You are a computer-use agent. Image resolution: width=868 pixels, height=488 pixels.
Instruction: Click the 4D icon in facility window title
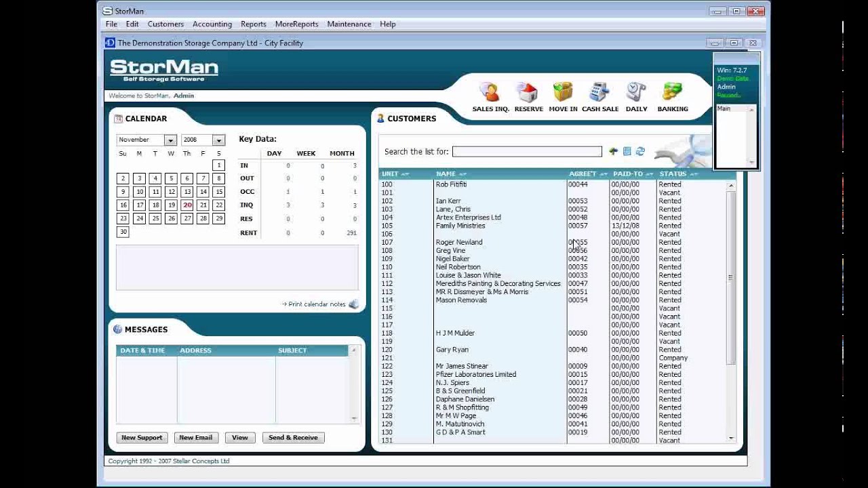pyautogui.click(x=110, y=43)
